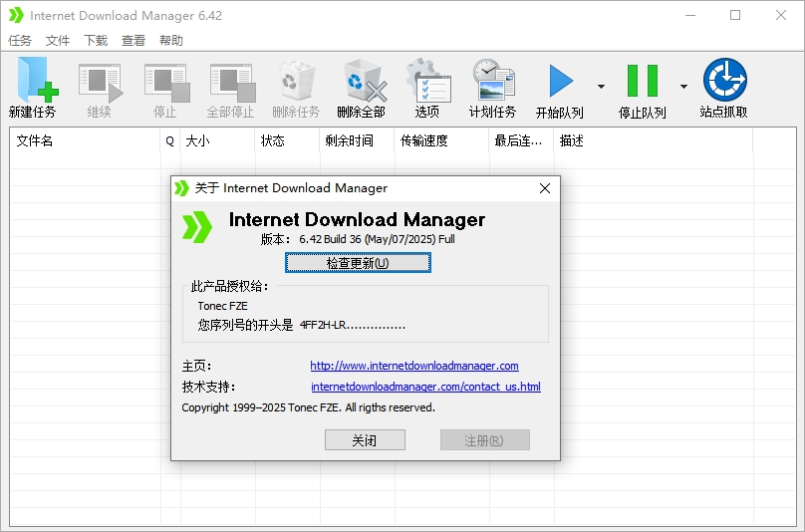Expand the dropdown arrow beside 开始队列
The width and height of the screenshot is (805, 532).
click(x=601, y=87)
